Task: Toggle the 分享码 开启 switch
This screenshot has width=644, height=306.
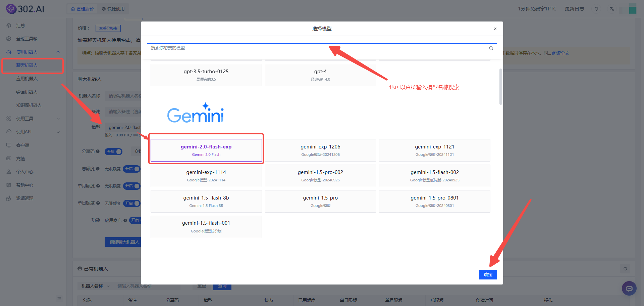Action: [113, 151]
